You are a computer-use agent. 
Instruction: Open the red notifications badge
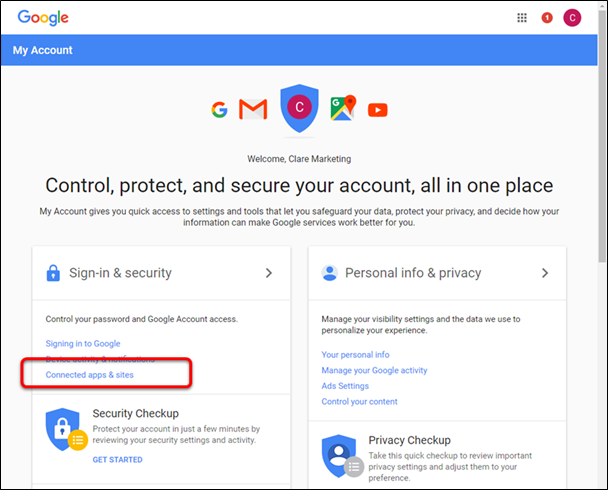(547, 18)
